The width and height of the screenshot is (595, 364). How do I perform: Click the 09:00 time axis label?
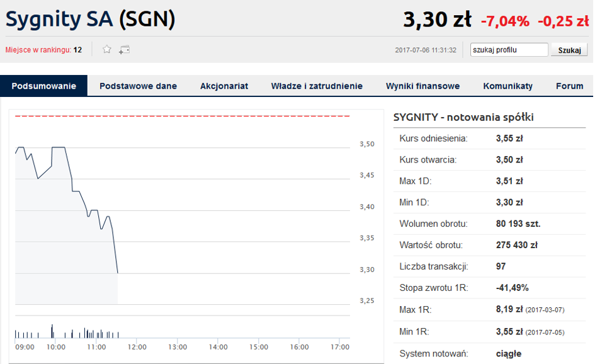pyautogui.click(x=25, y=347)
